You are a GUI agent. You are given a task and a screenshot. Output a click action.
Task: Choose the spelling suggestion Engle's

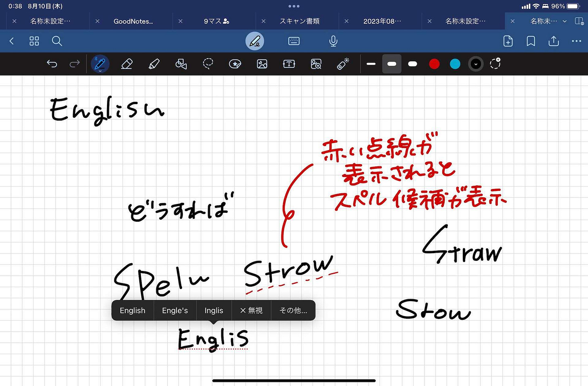tap(175, 310)
